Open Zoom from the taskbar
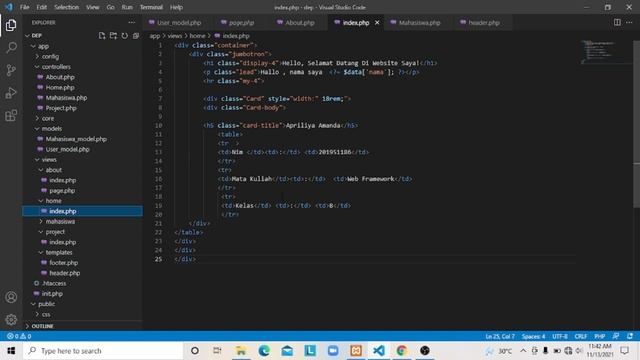Image resolution: width=640 pixels, height=360 pixels. [333, 351]
